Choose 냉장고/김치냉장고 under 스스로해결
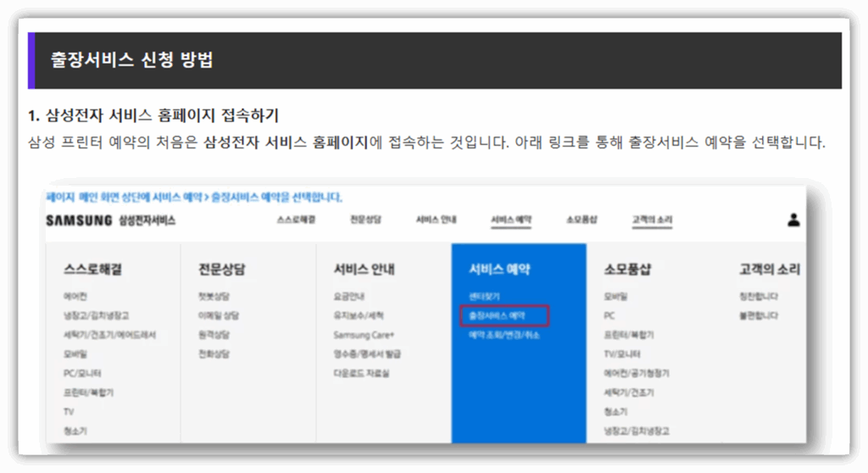The height and width of the screenshot is (473, 868). [x=97, y=315]
